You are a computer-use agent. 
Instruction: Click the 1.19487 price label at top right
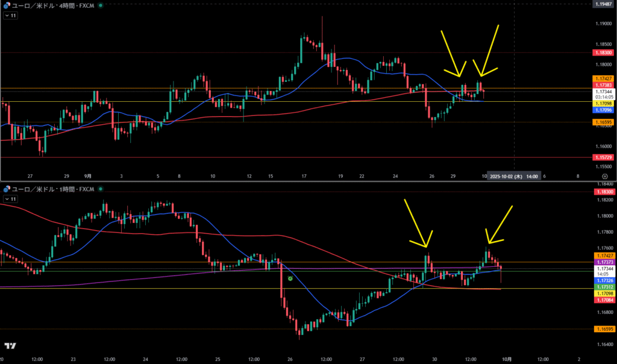604,4
